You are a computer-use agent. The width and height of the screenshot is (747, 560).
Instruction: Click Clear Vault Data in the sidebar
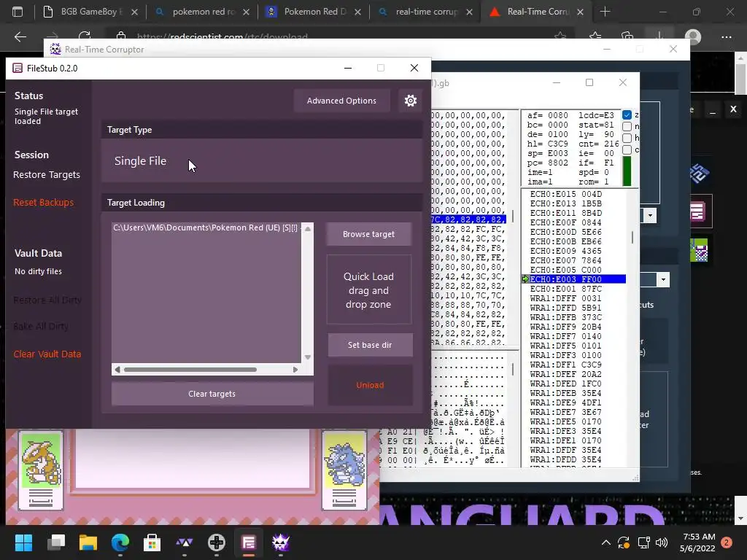pyautogui.click(x=47, y=354)
